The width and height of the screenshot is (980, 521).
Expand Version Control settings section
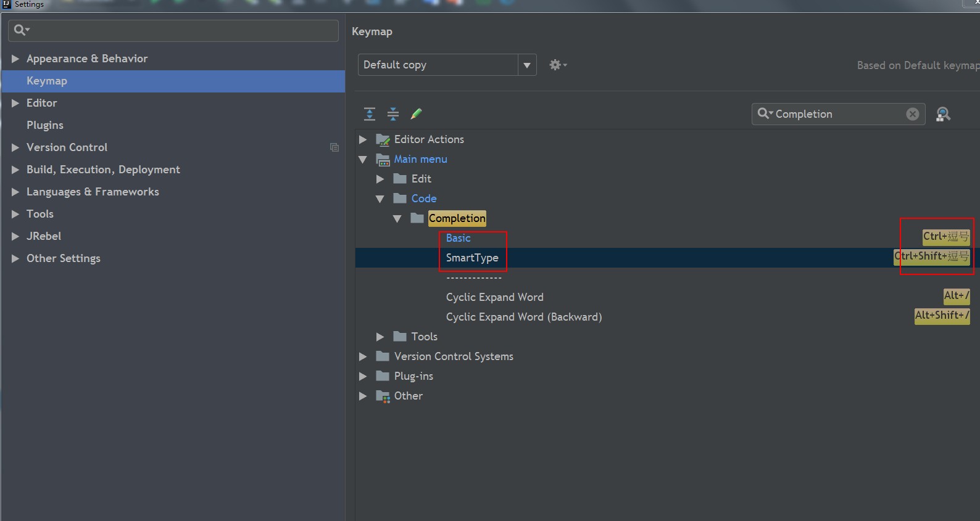15,147
